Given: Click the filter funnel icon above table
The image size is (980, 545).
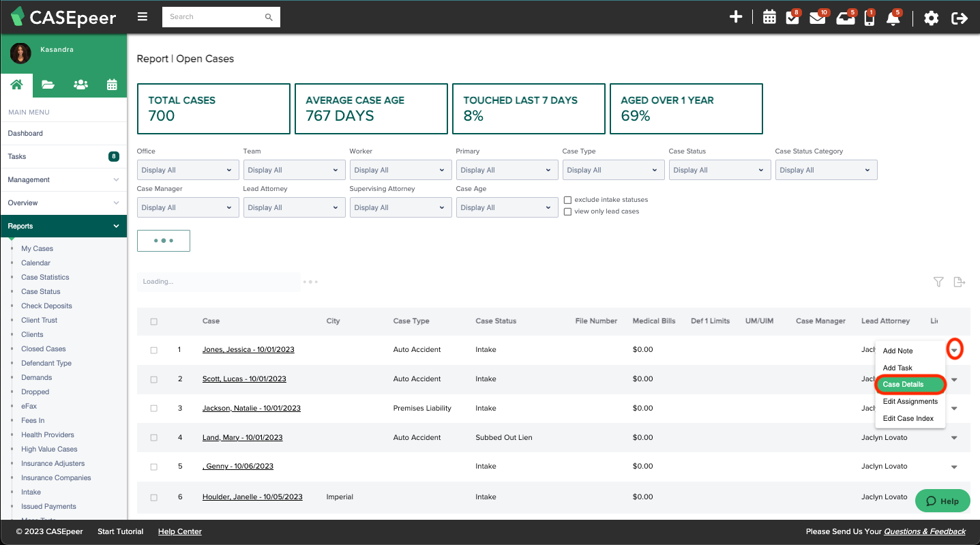Looking at the screenshot, I should pyautogui.click(x=938, y=282).
